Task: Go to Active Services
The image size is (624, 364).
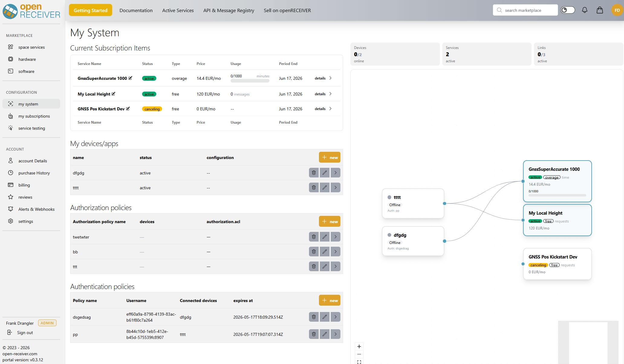Action: [x=178, y=10]
